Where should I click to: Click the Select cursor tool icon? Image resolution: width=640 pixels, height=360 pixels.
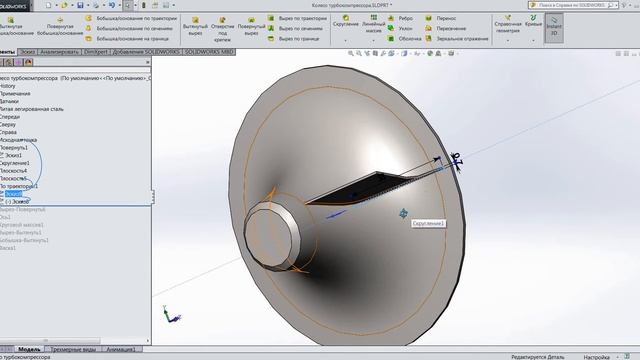tap(128, 5)
